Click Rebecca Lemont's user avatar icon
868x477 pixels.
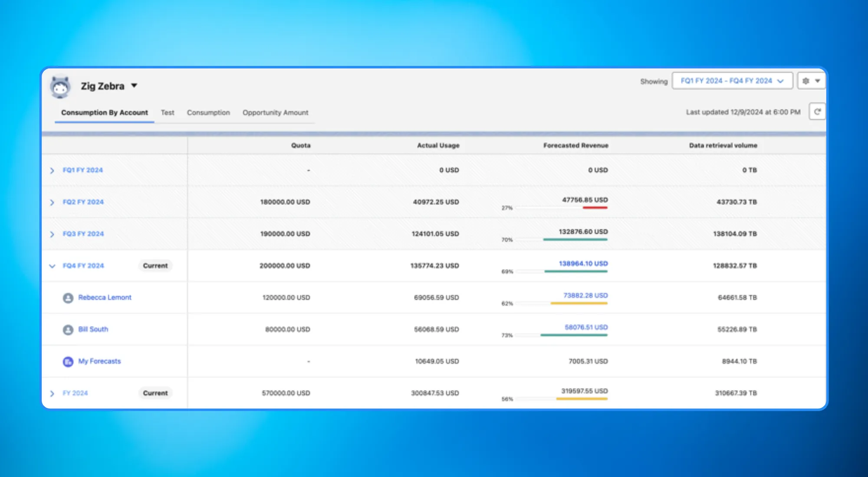tap(68, 298)
